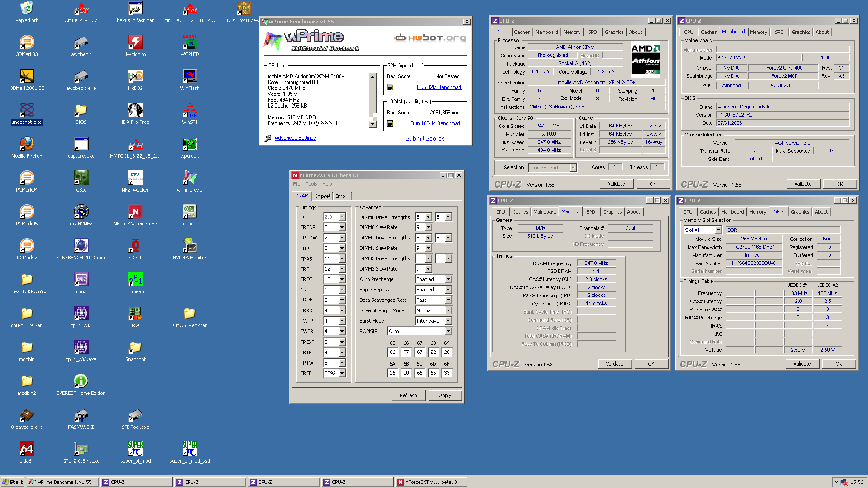Open the CMOS_Register folder icon

(x=189, y=317)
